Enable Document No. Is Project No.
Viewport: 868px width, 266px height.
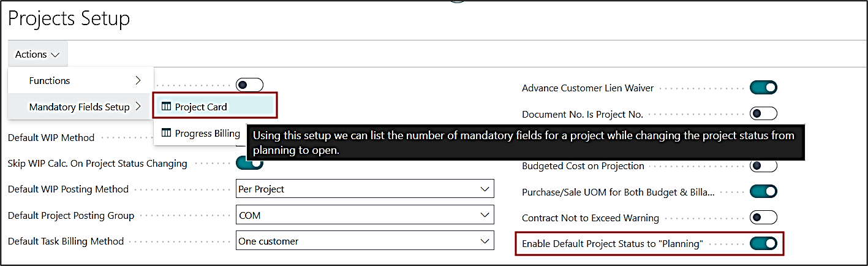pyautogui.click(x=763, y=113)
